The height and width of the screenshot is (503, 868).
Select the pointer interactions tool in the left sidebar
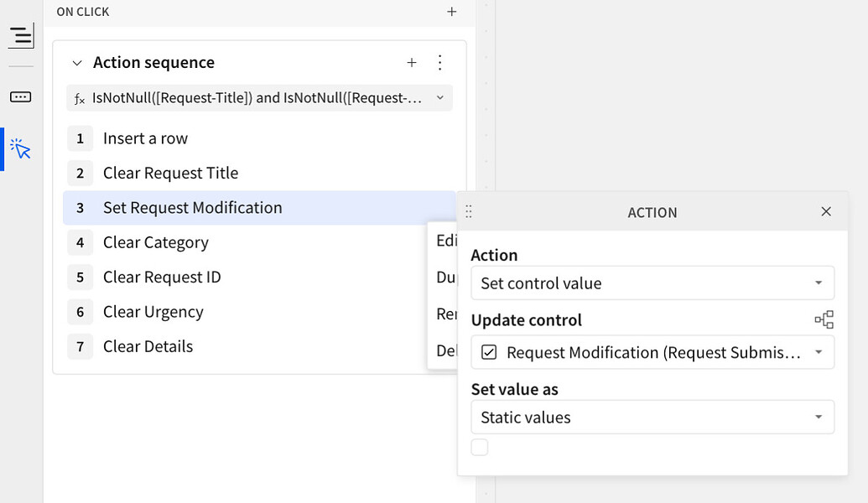coord(20,147)
